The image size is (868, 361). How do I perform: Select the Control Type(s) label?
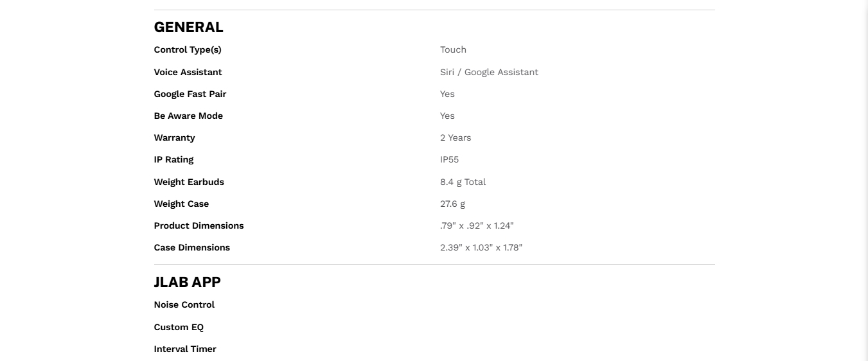pos(188,49)
